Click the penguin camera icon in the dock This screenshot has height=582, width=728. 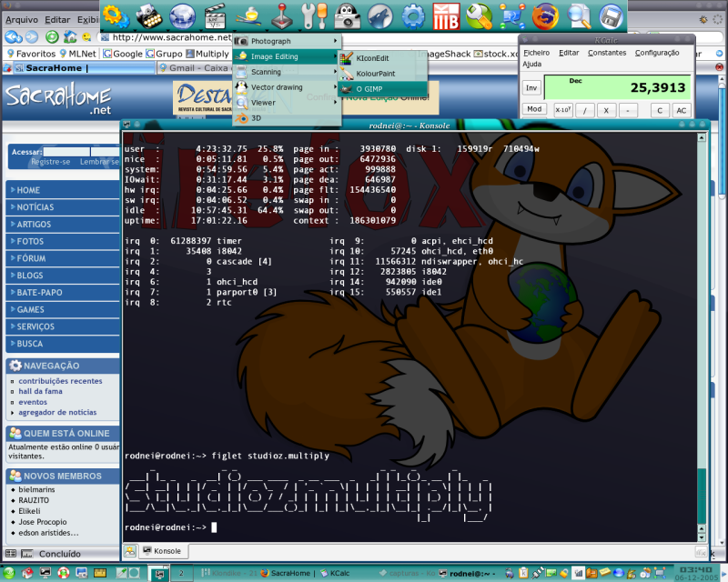347,16
